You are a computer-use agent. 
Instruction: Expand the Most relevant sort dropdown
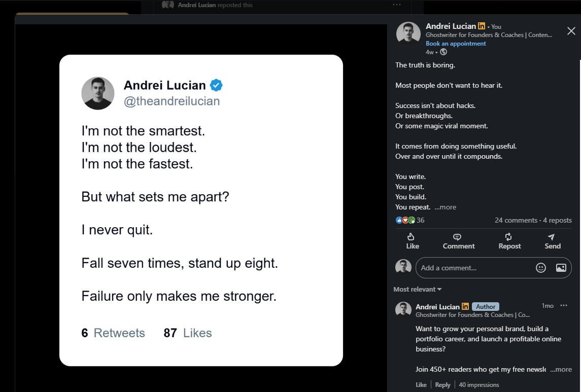pyautogui.click(x=418, y=289)
